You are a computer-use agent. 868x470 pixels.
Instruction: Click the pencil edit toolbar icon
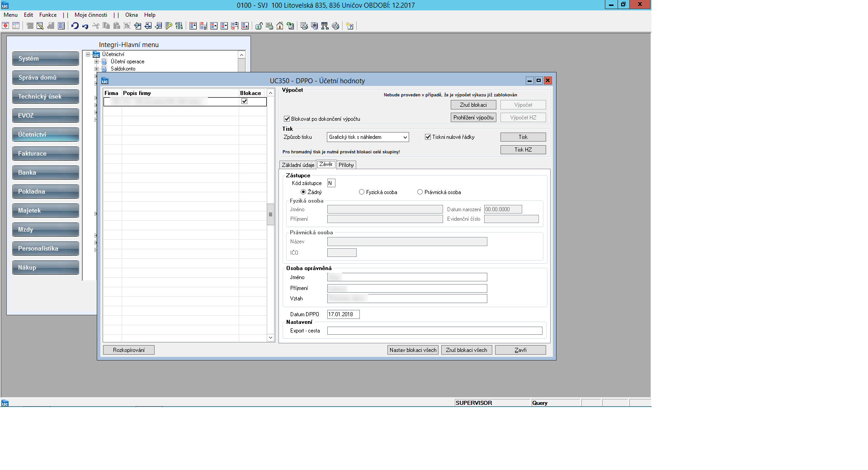point(40,26)
